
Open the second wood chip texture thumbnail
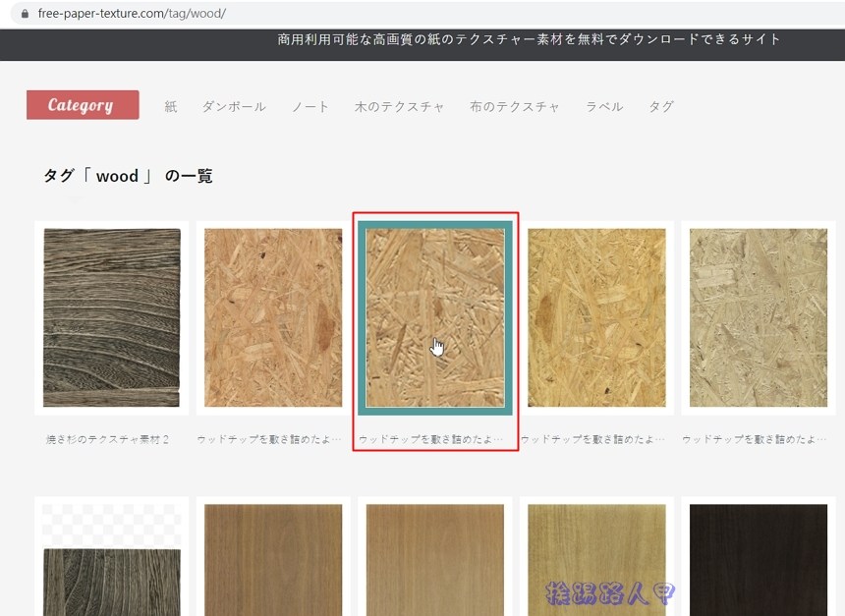pos(273,317)
